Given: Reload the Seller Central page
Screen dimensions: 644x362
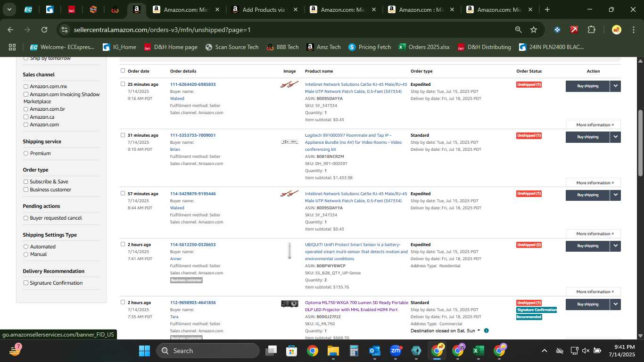Looking at the screenshot, I should point(44,30).
